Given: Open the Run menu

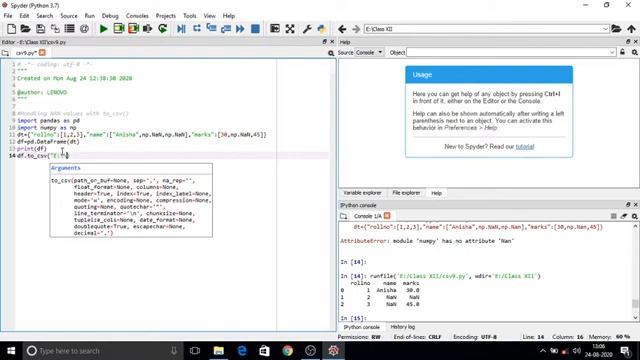Looking at the screenshot, I should [89, 16].
